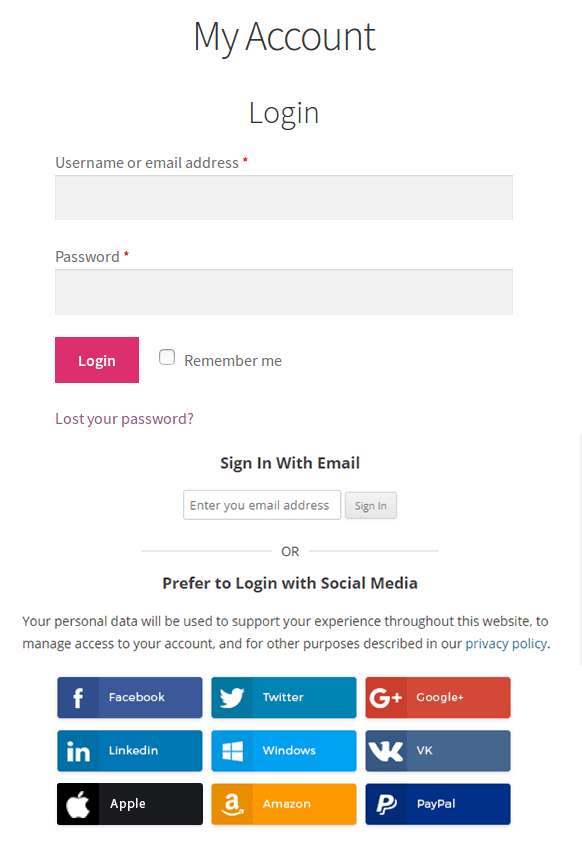Click the Twitter bird icon
The width and height of the screenshot is (582, 853).
pyautogui.click(x=232, y=697)
